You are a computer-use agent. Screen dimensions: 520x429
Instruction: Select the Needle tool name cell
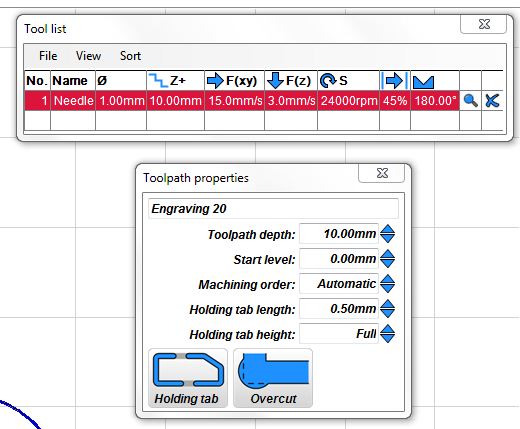click(x=73, y=101)
